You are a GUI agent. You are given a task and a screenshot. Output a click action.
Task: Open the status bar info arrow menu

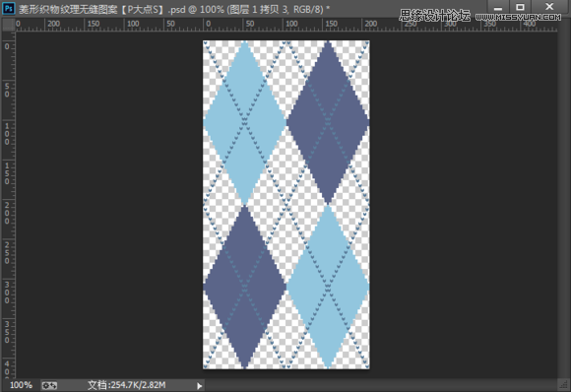199,385
